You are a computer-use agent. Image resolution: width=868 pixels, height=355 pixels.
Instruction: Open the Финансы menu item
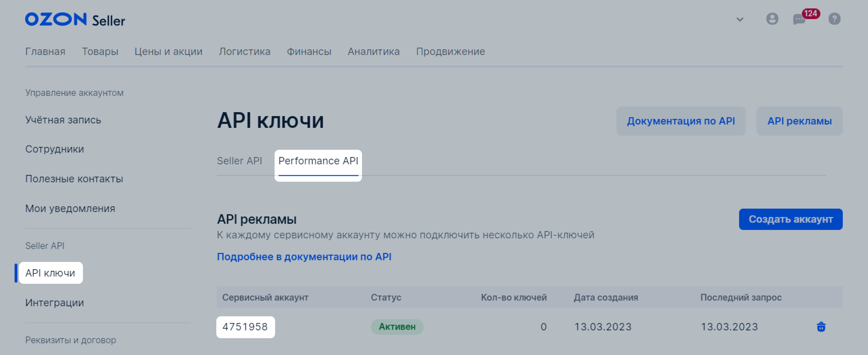click(309, 52)
